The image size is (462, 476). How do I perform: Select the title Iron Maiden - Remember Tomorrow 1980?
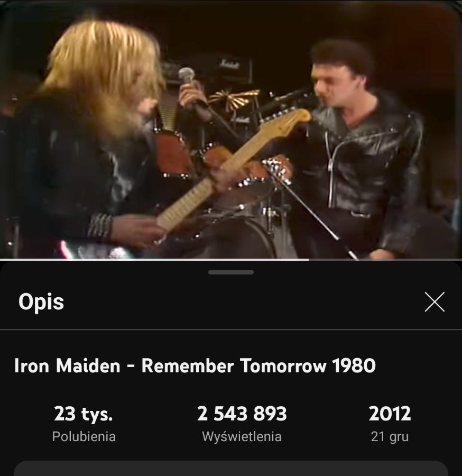click(195, 365)
